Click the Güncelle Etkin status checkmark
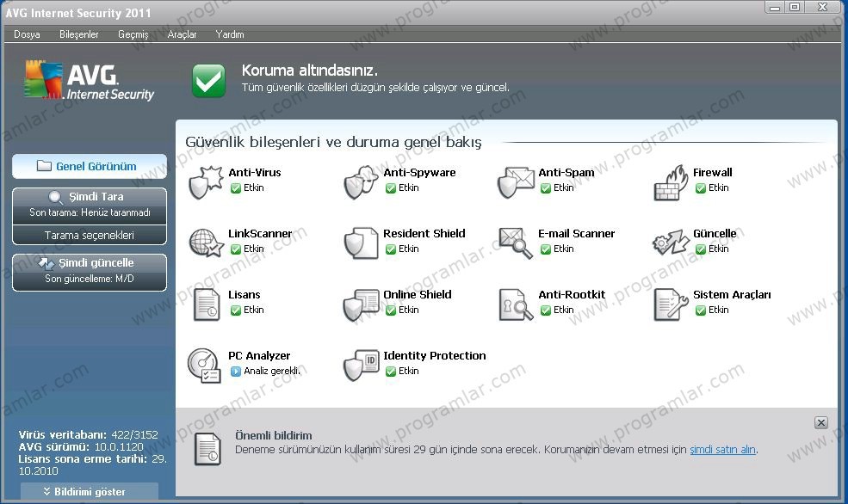Screen dimensions: 848x504 pyautogui.click(x=701, y=249)
